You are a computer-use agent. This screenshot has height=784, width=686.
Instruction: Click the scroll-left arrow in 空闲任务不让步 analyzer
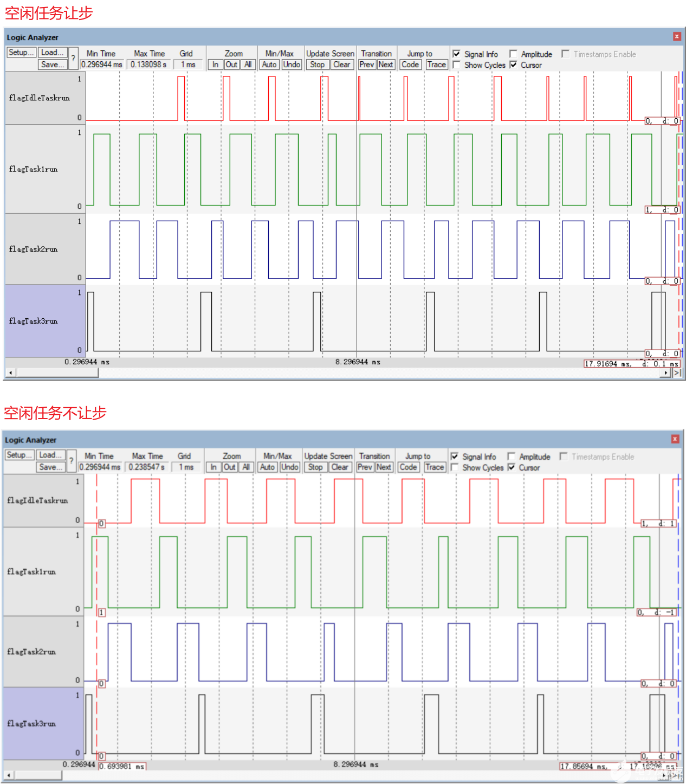[9, 775]
